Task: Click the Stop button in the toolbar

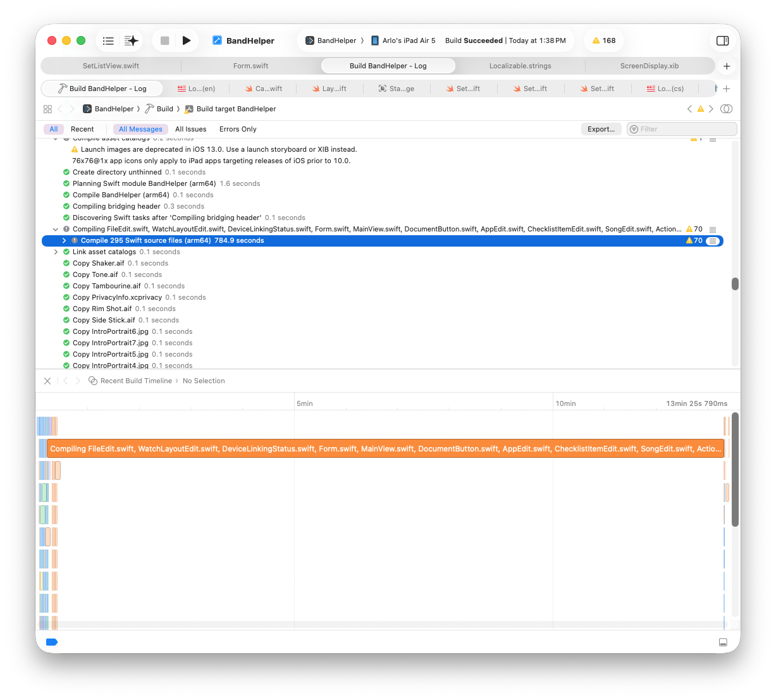Action: pyautogui.click(x=165, y=40)
